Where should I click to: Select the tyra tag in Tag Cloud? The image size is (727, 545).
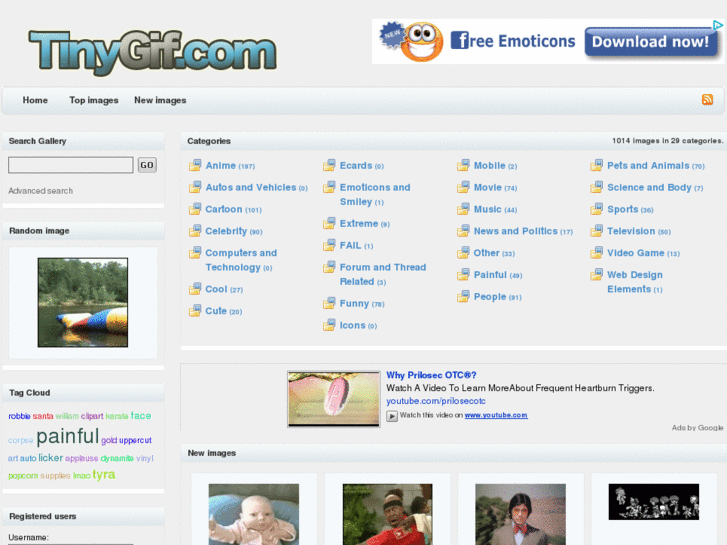click(103, 474)
